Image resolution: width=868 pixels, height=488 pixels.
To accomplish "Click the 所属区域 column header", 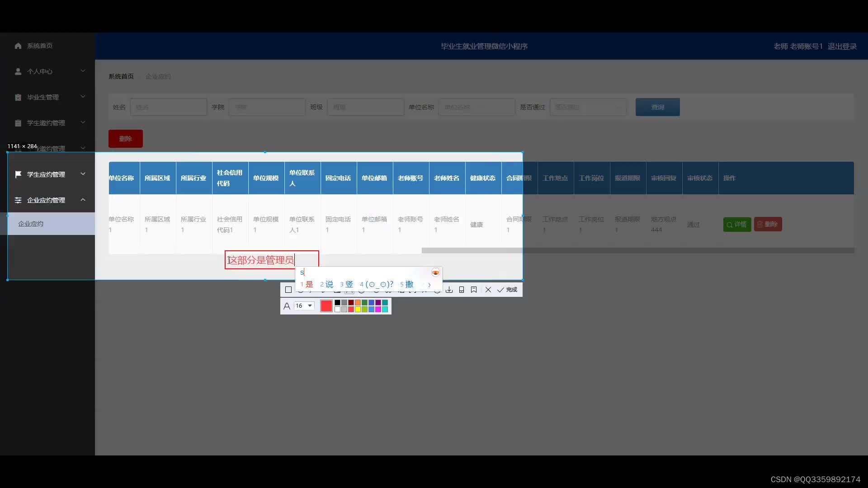I will [157, 178].
